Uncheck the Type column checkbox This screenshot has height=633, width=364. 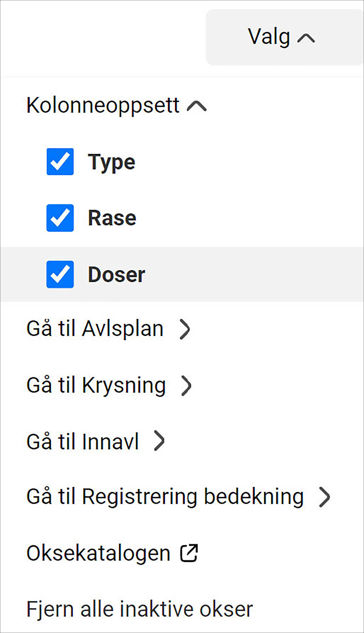[60, 162]
